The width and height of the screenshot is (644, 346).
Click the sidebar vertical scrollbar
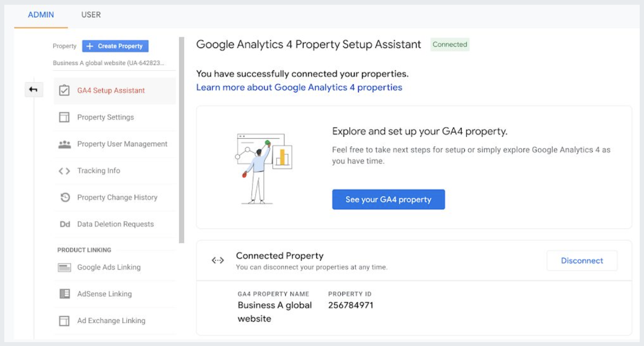(182, 140)
